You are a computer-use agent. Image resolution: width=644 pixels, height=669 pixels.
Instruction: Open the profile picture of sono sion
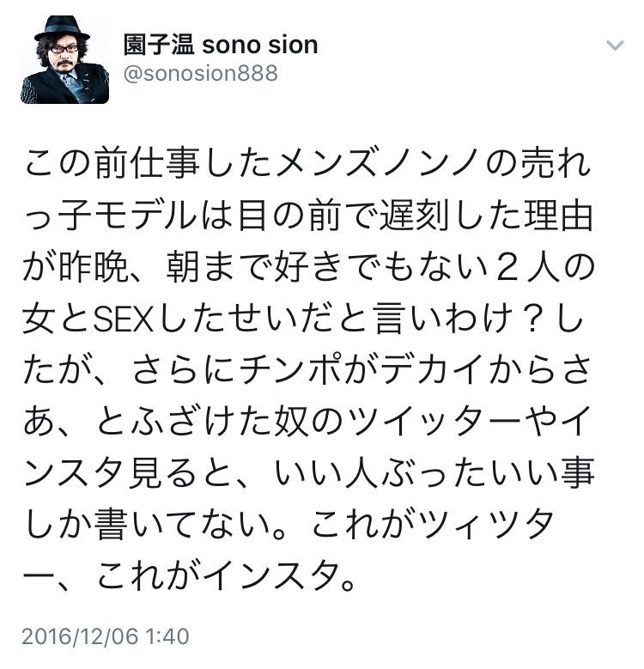(x=64, y=60)
